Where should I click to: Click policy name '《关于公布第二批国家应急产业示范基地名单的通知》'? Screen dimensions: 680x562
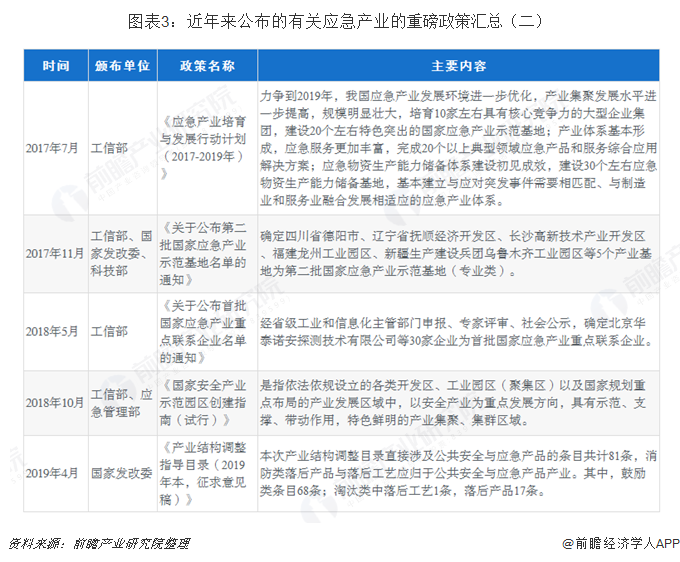[203, 254]
